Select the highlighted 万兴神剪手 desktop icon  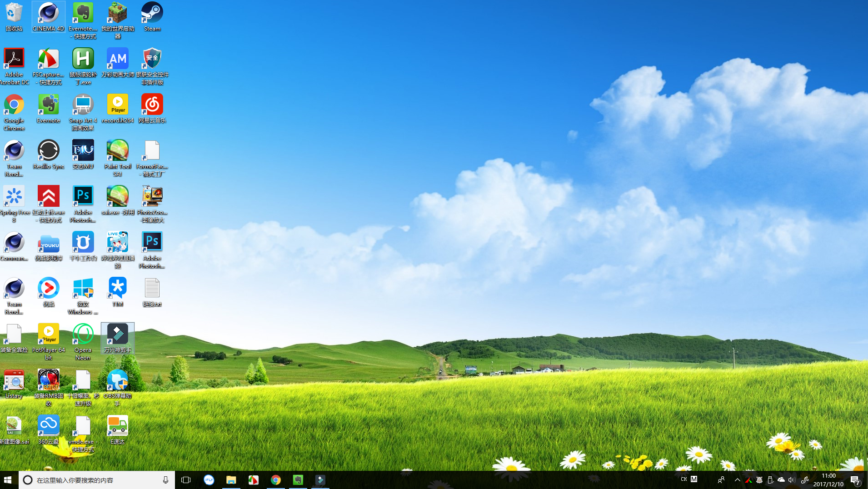[x=118, y=339]
